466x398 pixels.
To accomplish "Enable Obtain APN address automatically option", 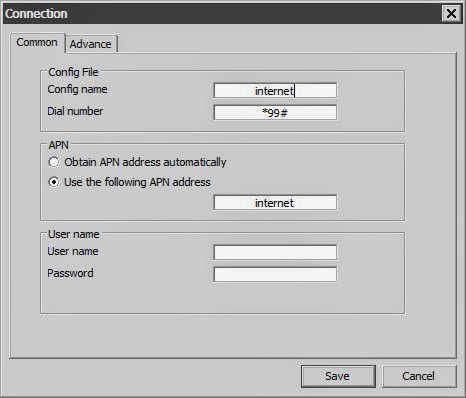I will 54,162.
